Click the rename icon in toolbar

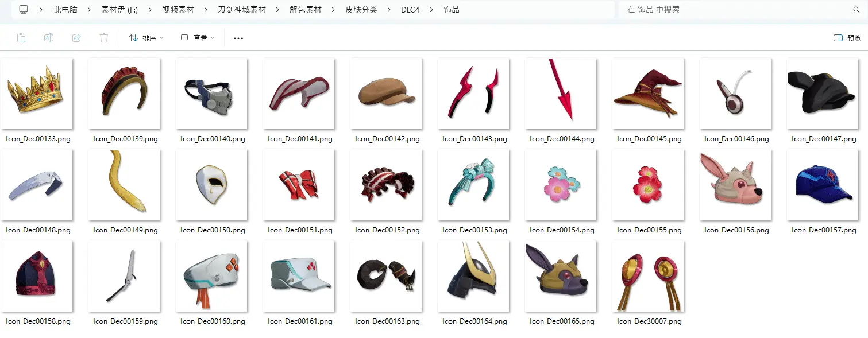pyautogui.click(x=49, y=38)
